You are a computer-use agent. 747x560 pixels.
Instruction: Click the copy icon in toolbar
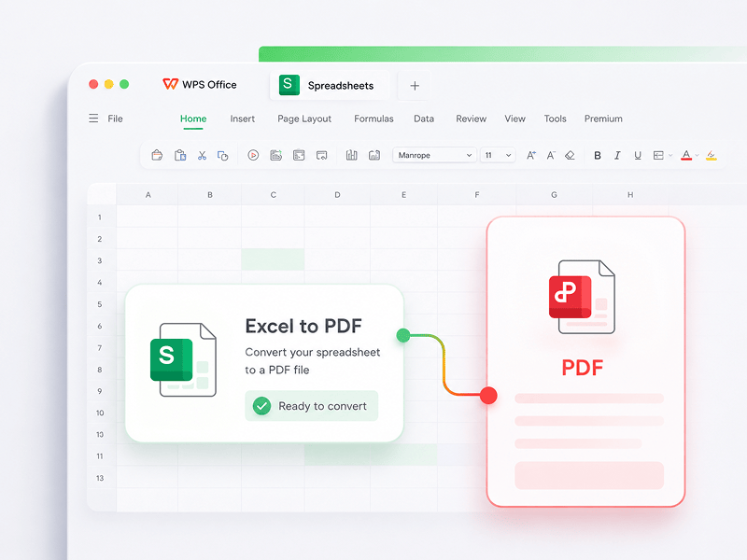click(x=222, y=155)
